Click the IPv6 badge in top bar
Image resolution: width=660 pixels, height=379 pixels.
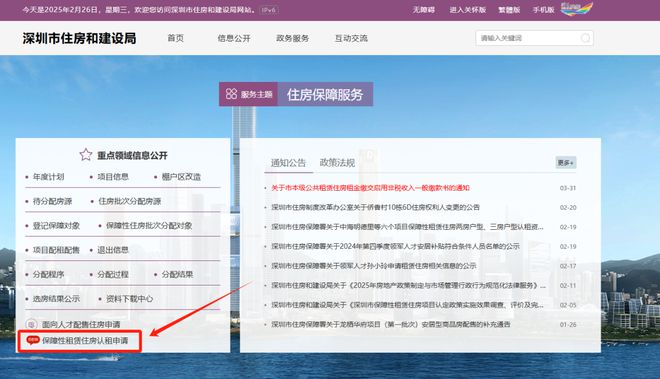pyautogui.click(x=269, y=10)
